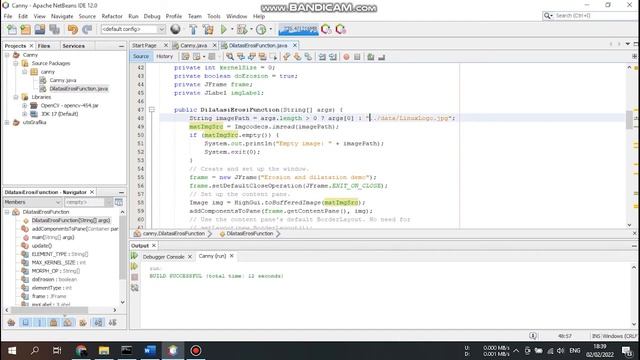Click the red Start Macro Recording icon

click(x=346, y=57)
